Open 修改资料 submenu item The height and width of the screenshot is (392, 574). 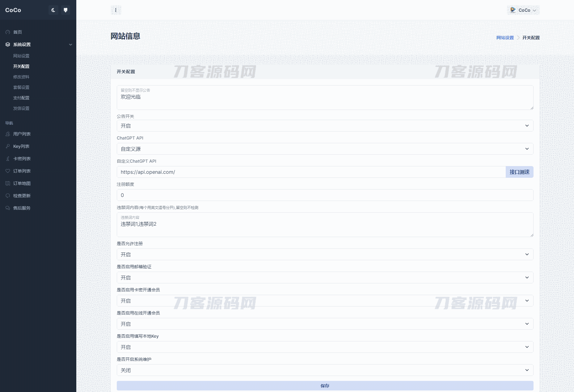[x=21, y=77]
